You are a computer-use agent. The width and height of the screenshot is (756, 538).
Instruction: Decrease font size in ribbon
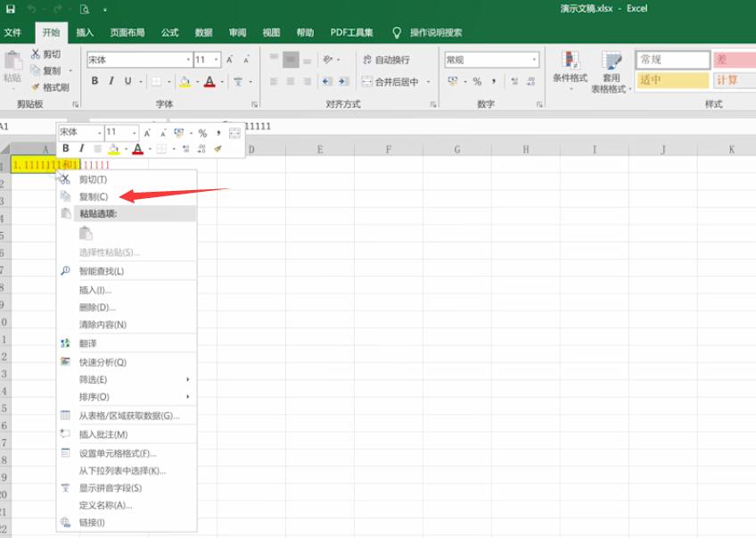[x=246, y=60]
